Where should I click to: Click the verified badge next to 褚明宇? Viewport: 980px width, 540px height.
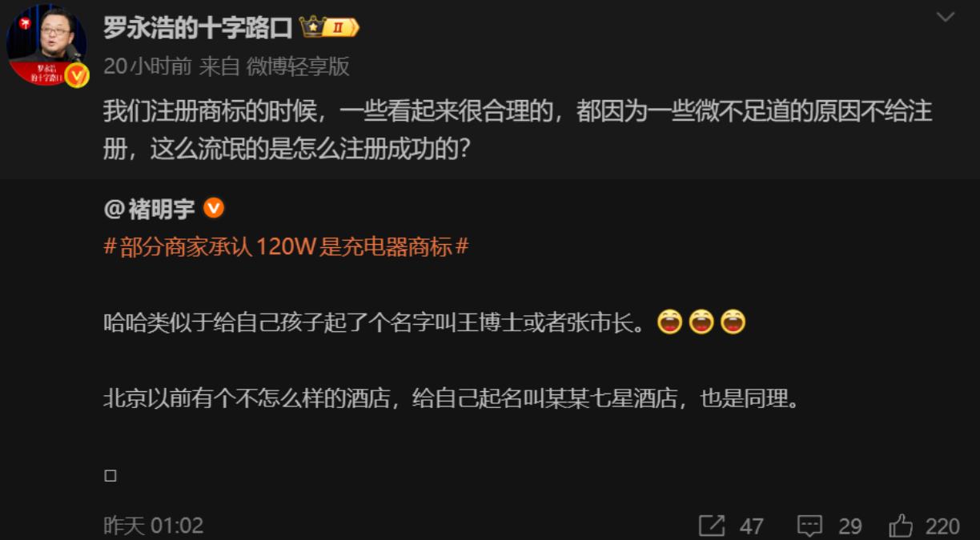[213, 209]
